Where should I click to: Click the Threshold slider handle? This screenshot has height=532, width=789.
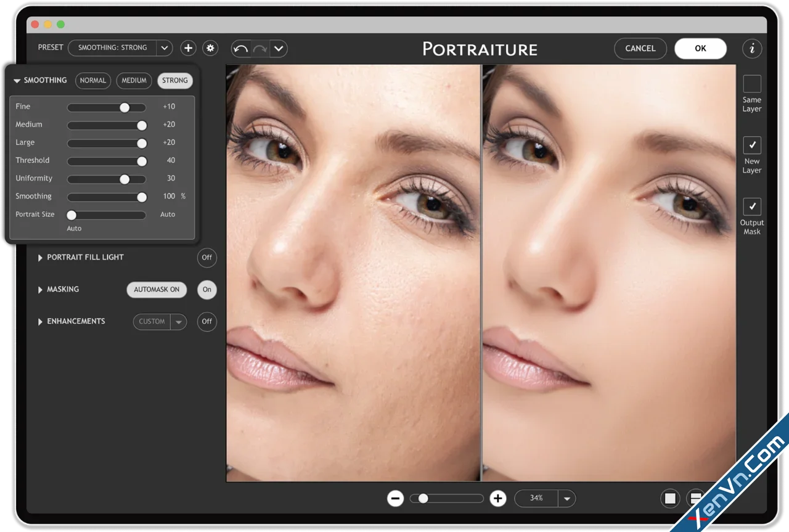click(142, 161)
